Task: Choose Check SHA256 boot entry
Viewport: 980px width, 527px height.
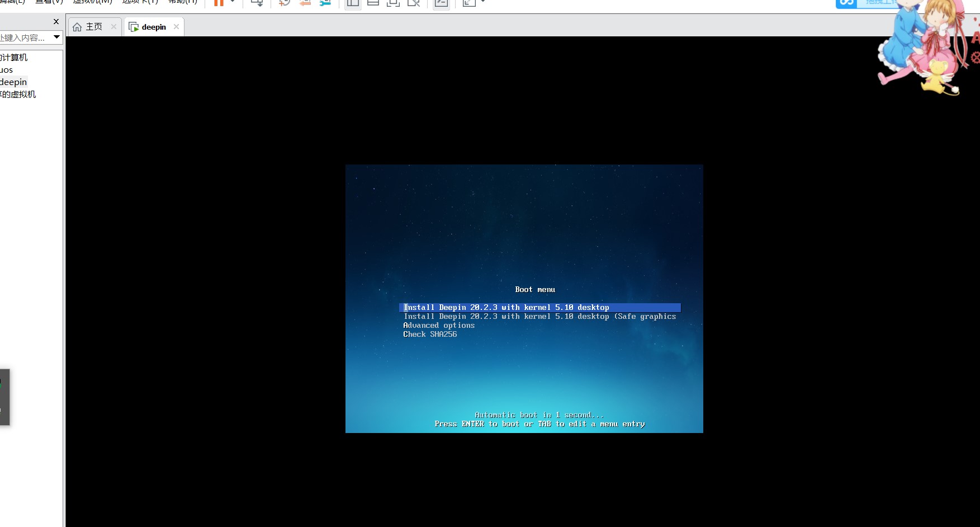Action: click(430, 335)
